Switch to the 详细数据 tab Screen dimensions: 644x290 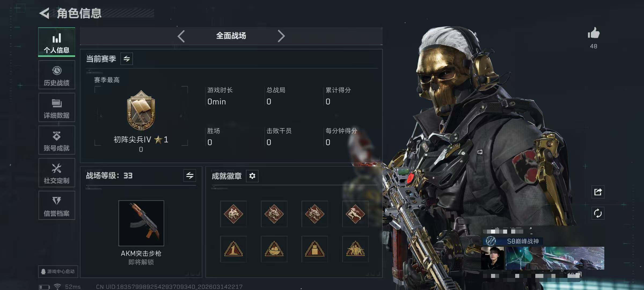57,107
